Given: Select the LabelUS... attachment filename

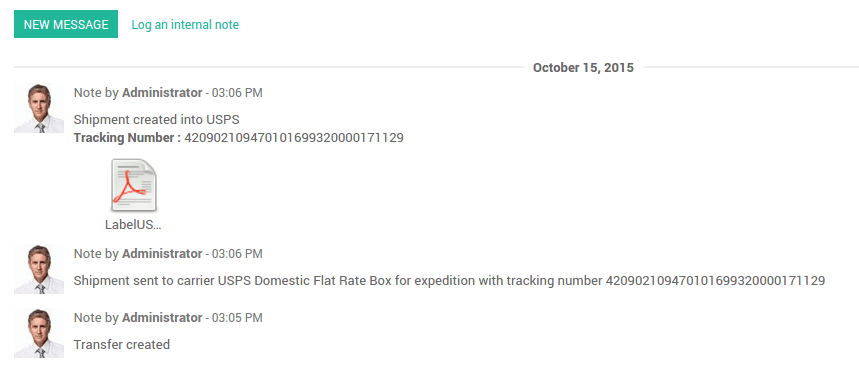Looking at the screenshot, I should click(x=134, y=225).
